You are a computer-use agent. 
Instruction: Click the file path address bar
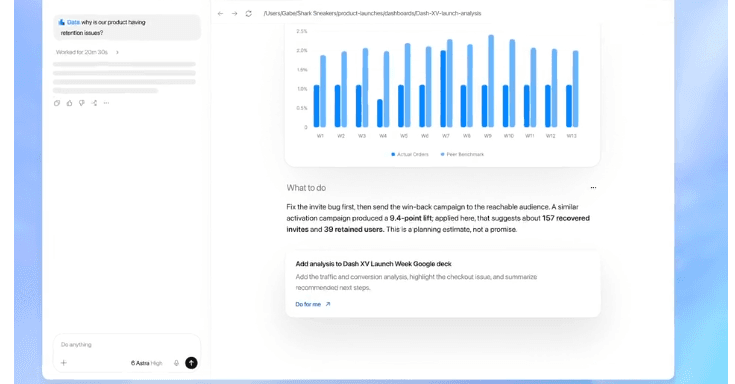click(x=372, y=14)
